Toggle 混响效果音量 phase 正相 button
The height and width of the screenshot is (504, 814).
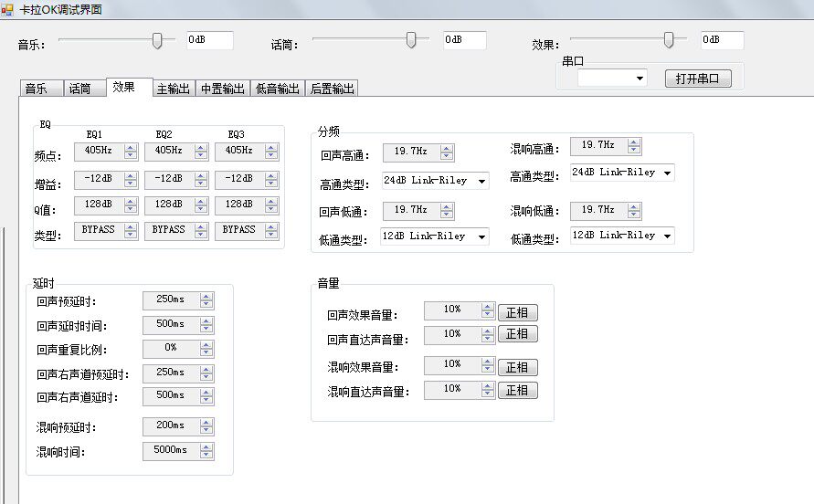(518, 367)
